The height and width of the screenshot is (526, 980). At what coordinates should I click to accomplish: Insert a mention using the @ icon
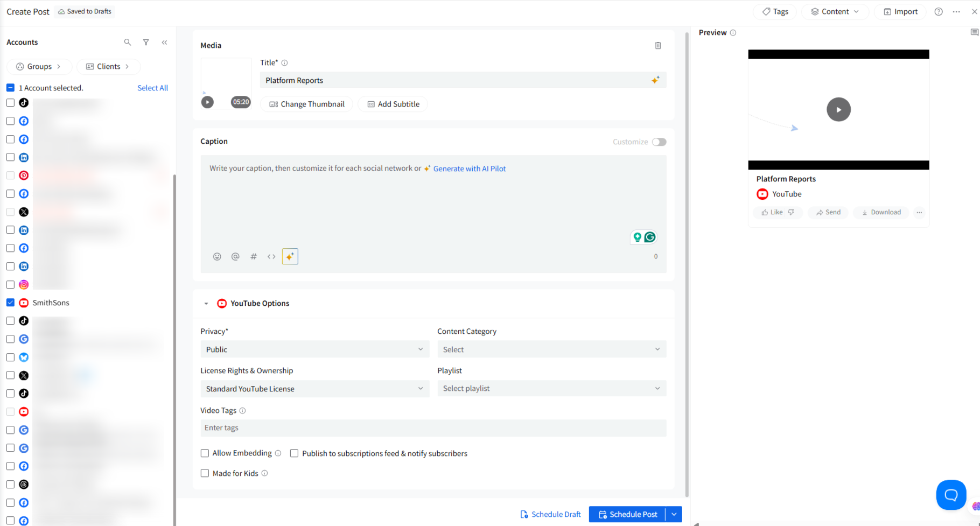pos(235,257)
